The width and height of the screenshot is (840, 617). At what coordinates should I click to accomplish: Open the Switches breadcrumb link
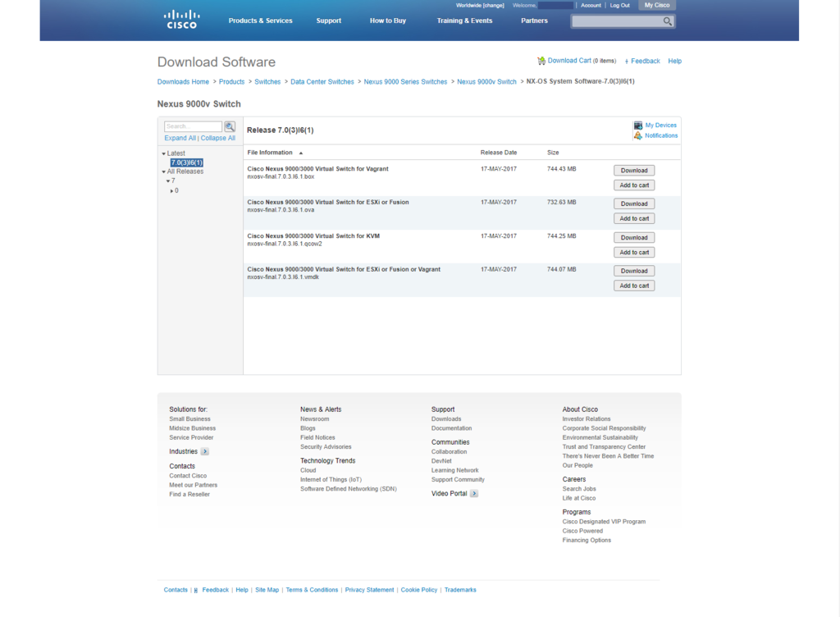267,82
